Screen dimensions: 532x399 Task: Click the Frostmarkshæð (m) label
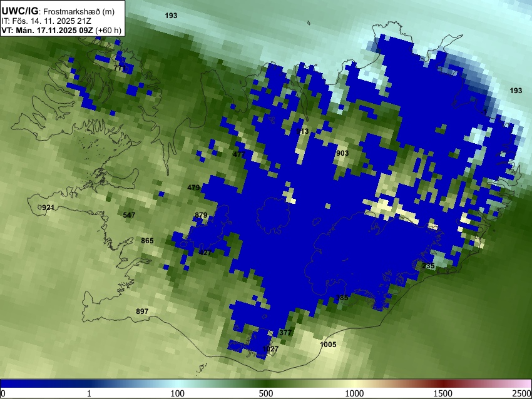pyautogui.click(x=79, y=11)
